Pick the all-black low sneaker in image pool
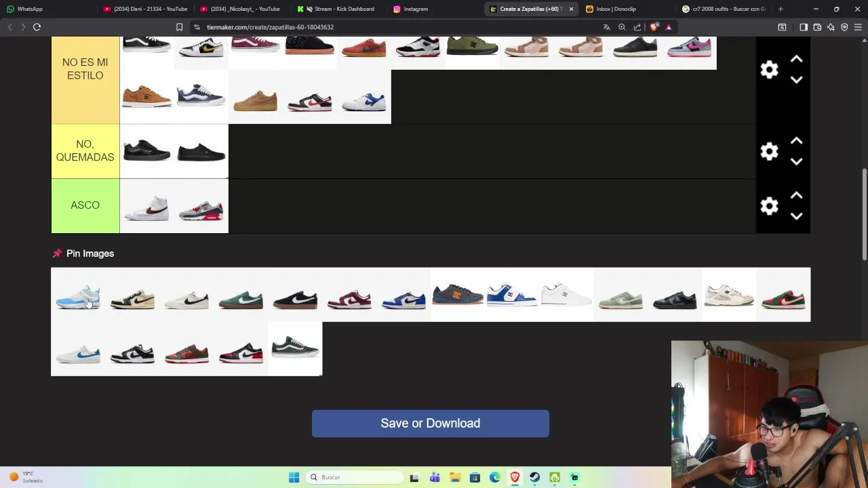Viewport: 868px width, 488px height. [675, 295]
